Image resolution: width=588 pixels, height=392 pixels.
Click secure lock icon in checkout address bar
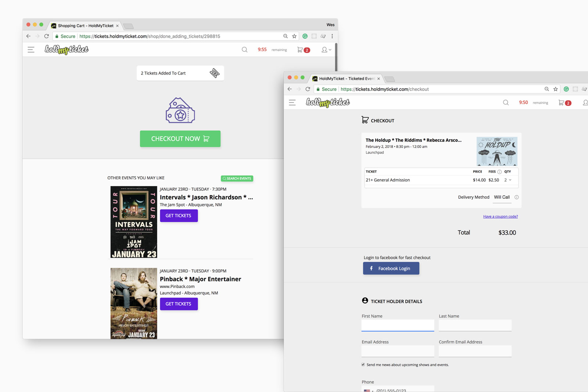point(318,89)
